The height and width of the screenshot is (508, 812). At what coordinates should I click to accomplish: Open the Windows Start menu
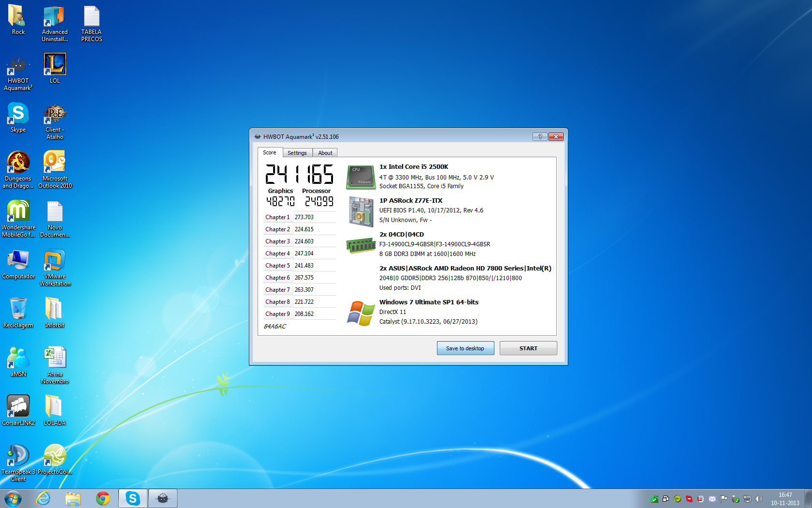point(13,498)
